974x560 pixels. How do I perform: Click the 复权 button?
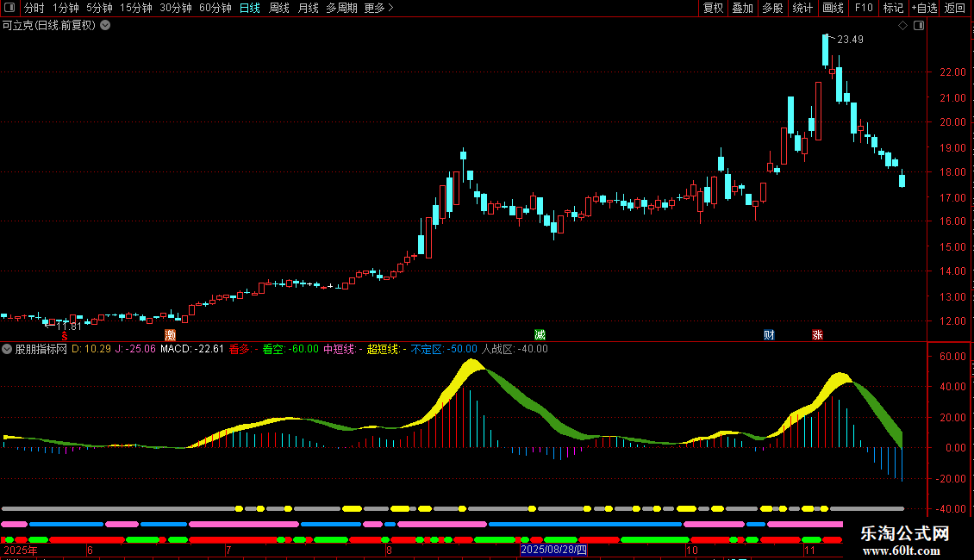713,8
